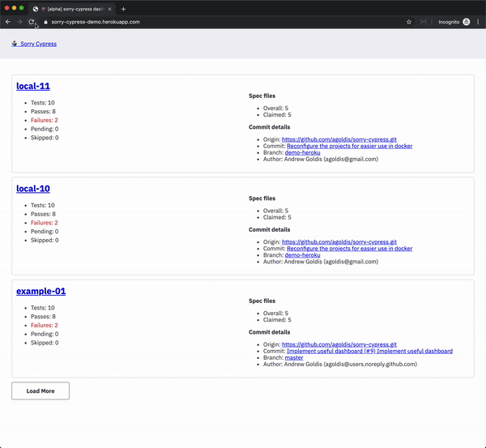Open the example-01 run
486x448 pixels.
tap(41, 291)
